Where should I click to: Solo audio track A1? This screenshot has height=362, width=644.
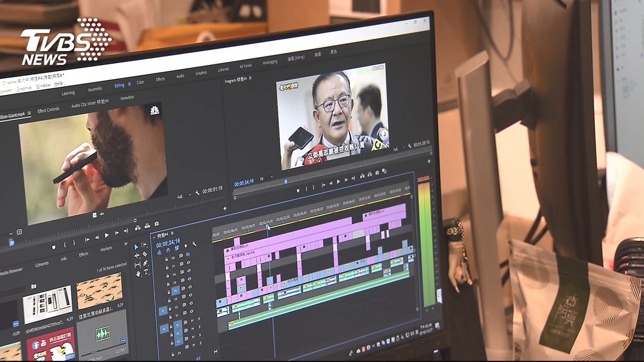[199, 318]
